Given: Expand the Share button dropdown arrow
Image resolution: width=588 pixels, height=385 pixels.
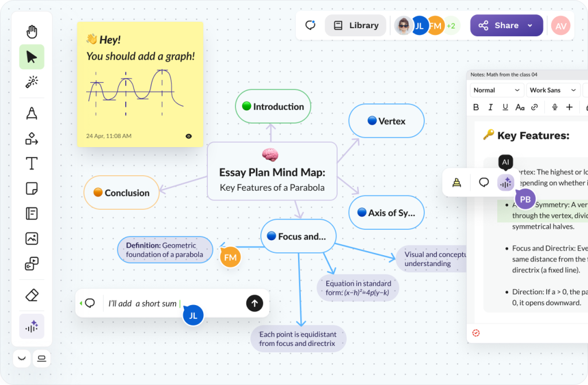Looking at the screenshot, I should pos(529,25).
